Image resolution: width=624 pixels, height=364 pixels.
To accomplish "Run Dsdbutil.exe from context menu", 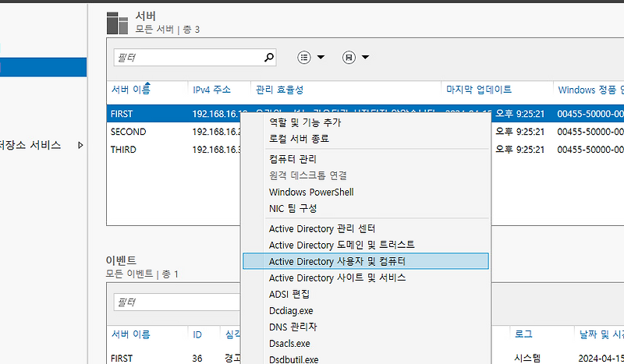I will (x=294, y=359).
